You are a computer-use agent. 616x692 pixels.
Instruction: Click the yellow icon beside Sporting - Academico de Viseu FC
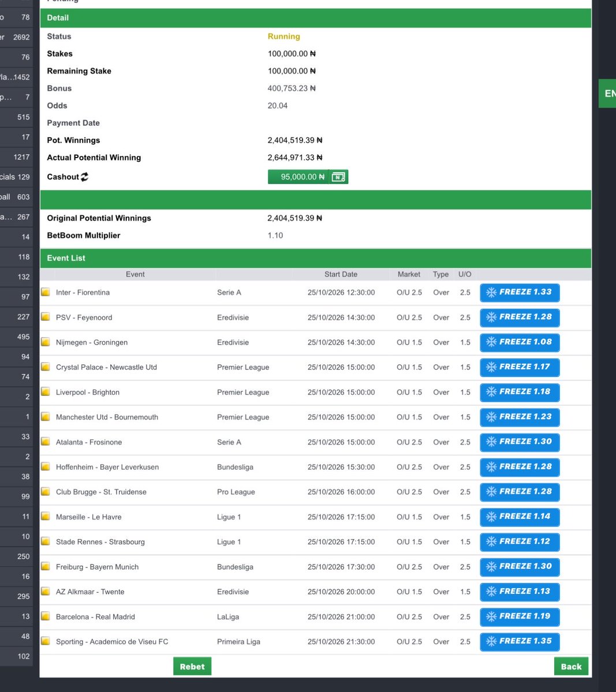pyautogui.click(x=46, y=641)
